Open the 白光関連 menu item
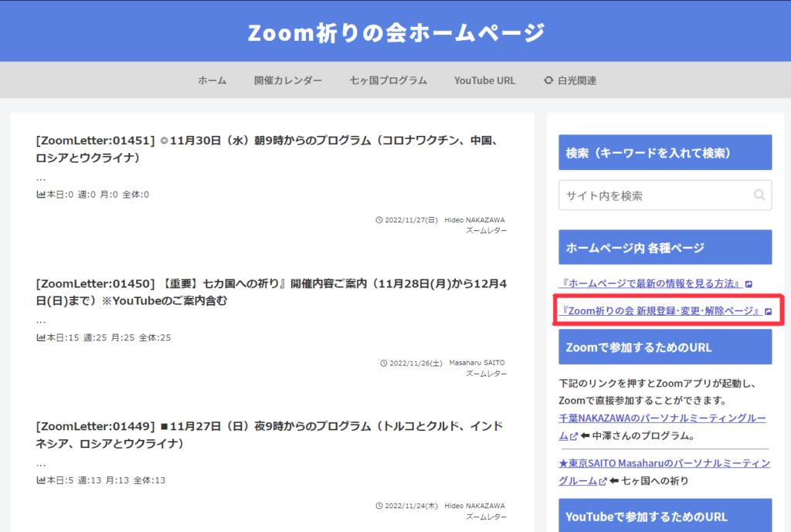Viewport: 791px width, 532px height. [577, 80]
